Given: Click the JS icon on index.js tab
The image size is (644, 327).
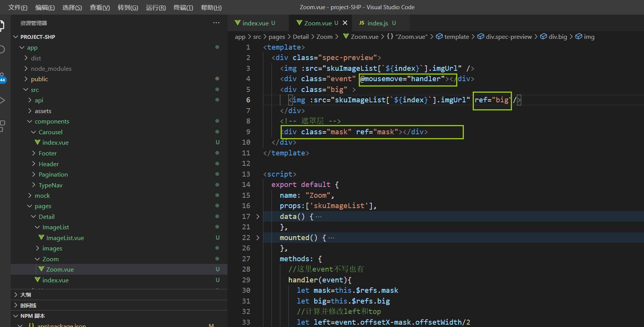Looking at the screenshot, I should 361,23.
